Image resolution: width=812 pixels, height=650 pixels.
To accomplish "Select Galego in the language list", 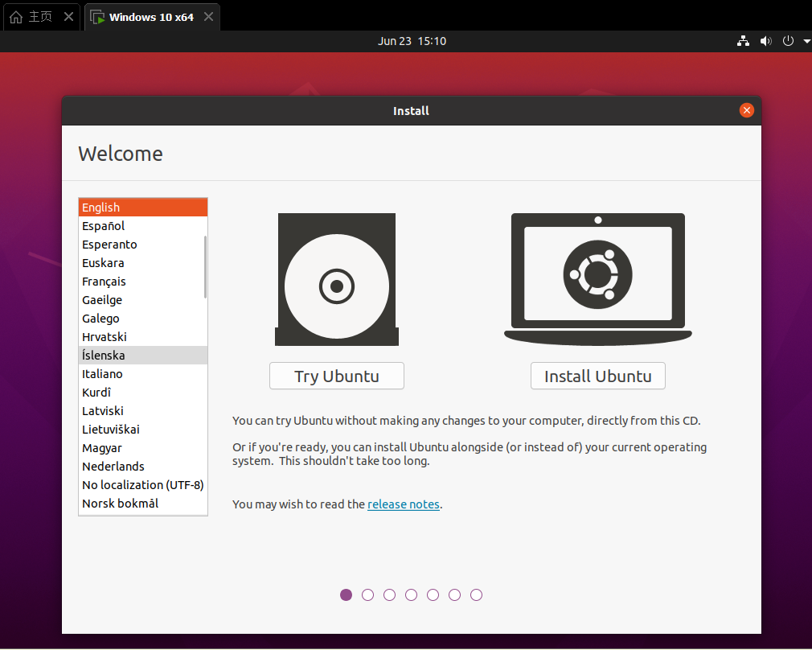I will pos(141,319).
